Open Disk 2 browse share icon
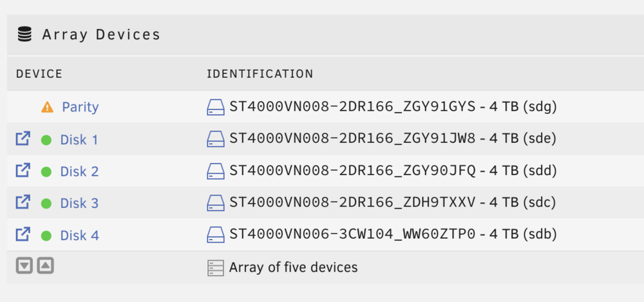This screenshot has width=644, height=302. click(x=23, y=170)
